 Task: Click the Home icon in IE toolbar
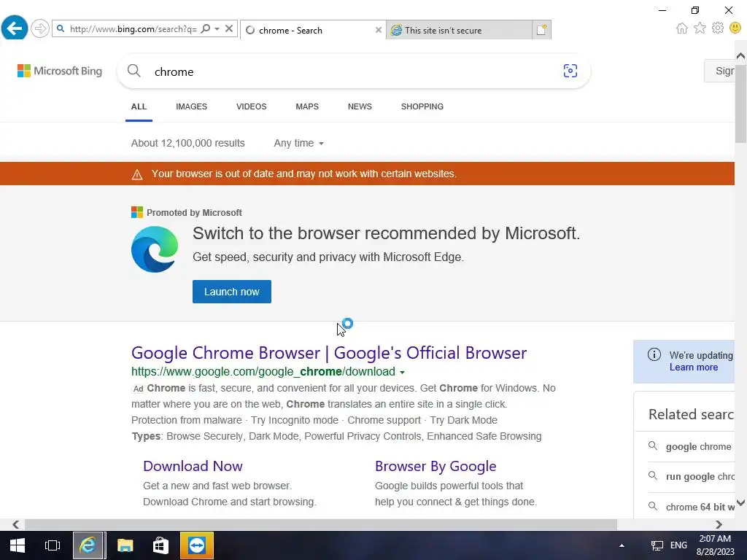pos(682,28)
